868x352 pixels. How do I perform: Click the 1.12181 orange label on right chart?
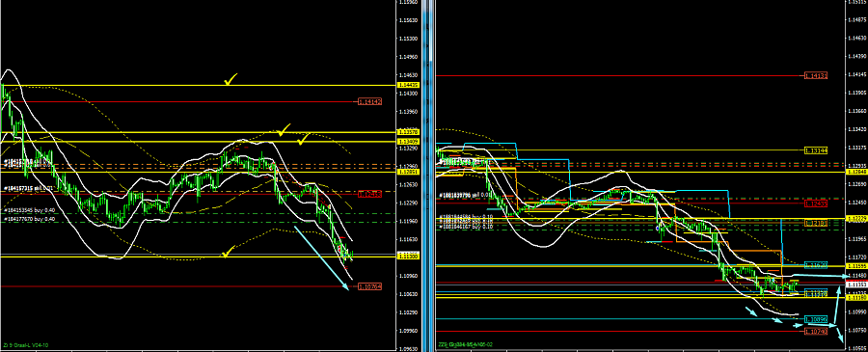point(816,223)
